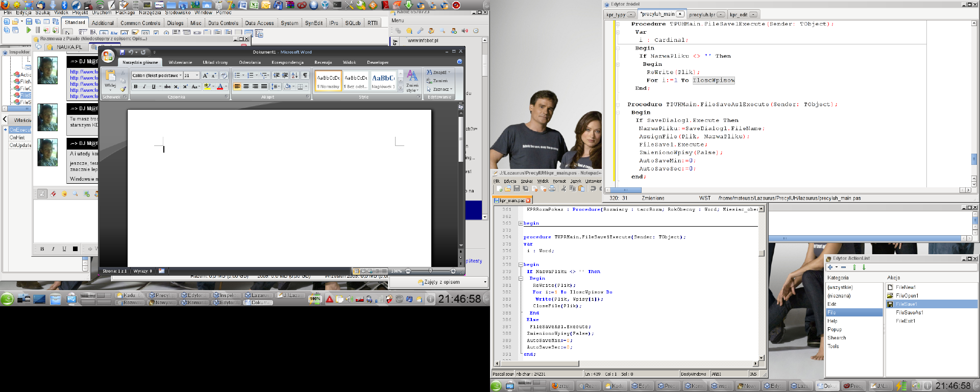Screen dimensions: 980x392
Task: Increase indent in Word Akapit group
Action: pyautogui.click(x=285, y=75)
